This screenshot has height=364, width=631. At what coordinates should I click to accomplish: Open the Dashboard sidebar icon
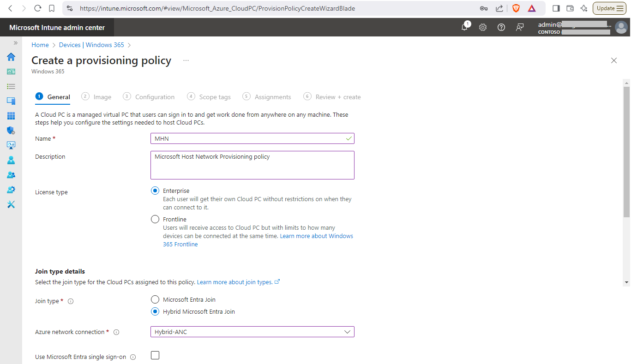[11, 72]
